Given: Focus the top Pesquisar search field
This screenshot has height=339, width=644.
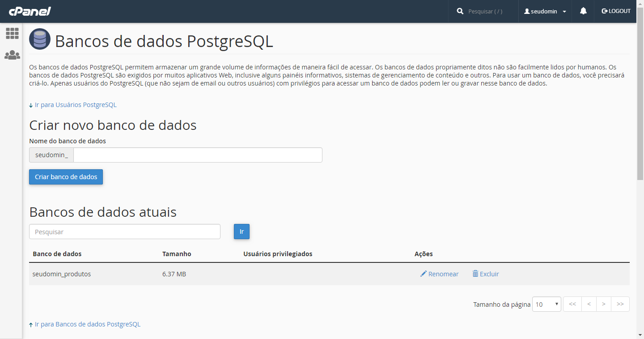Looking at the screenshot, I should pos(490,11).
